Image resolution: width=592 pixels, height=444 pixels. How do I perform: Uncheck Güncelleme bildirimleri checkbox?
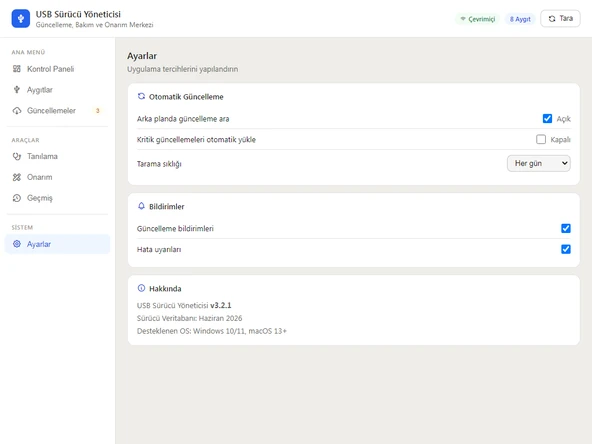(x=566, y=228)
